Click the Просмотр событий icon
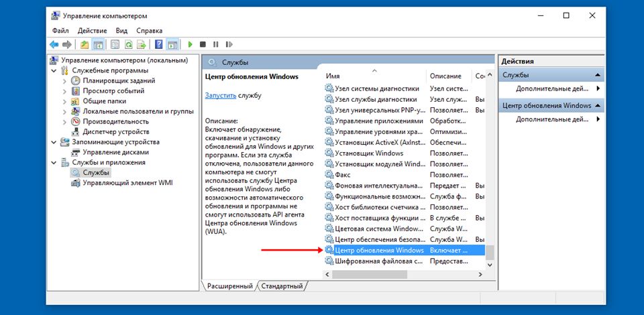Screen dimensions: 644x315 click(x=76, y=91)
